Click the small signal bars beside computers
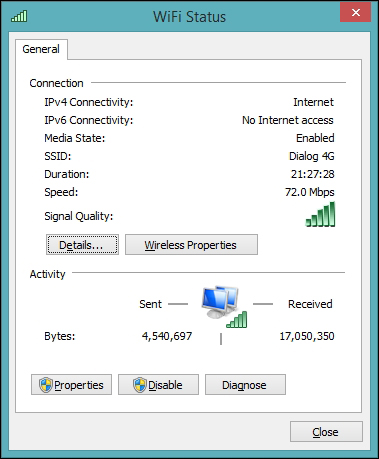Screen dimensions: 379x459 (x=237, y=320)
